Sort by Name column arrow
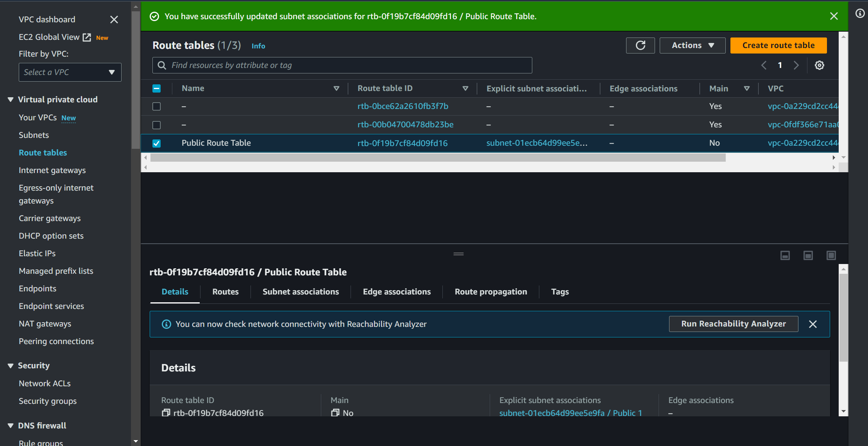 336,89
